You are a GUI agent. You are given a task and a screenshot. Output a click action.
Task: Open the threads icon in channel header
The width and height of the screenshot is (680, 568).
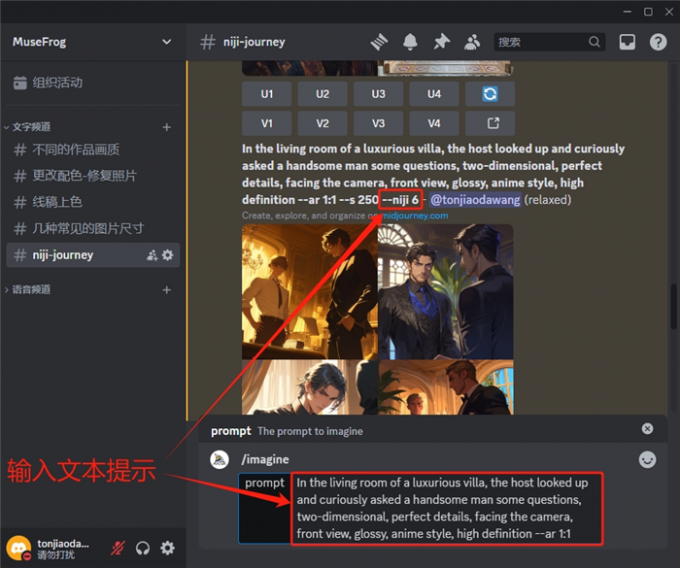pos(379,42)
